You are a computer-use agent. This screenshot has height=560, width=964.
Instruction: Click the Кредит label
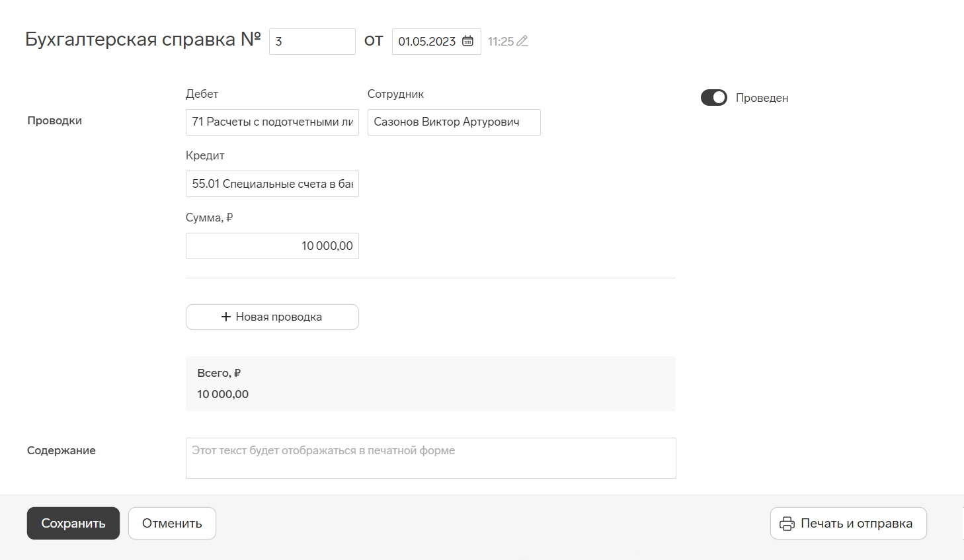tap(205, 155)
